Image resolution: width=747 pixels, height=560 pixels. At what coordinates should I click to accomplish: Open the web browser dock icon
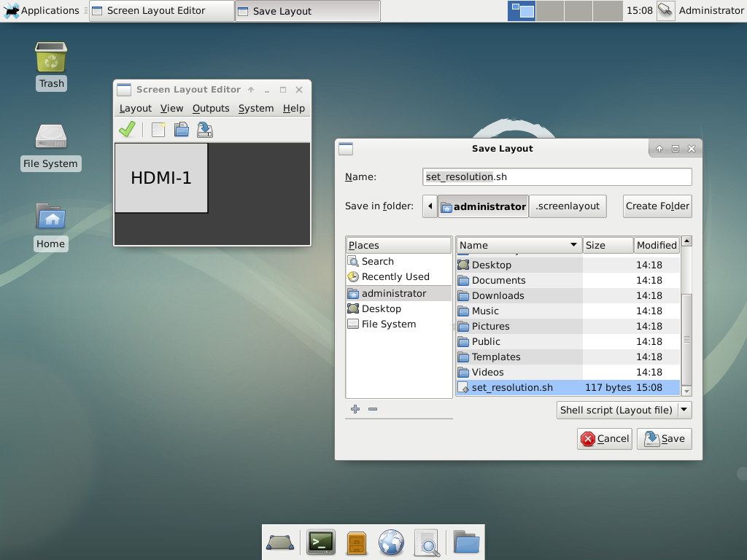[x=391, y=542]
